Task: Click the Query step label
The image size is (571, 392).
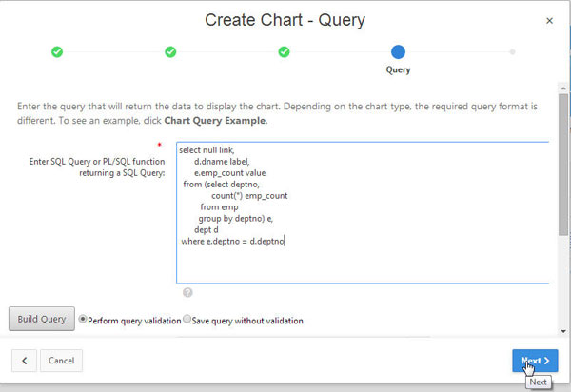Action: click(x=398, y=69)
